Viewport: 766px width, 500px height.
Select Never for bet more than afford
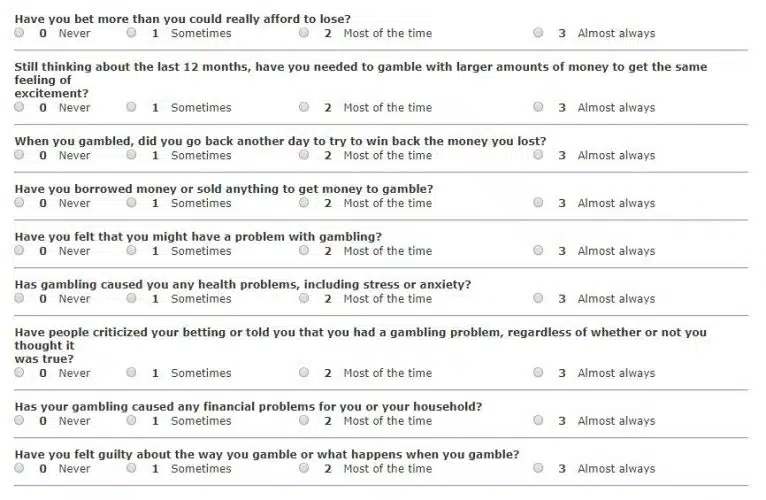[x=19, y=33]
